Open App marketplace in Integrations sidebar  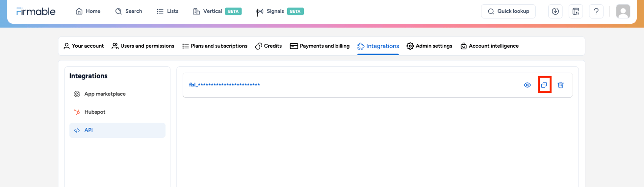point(117,94)
